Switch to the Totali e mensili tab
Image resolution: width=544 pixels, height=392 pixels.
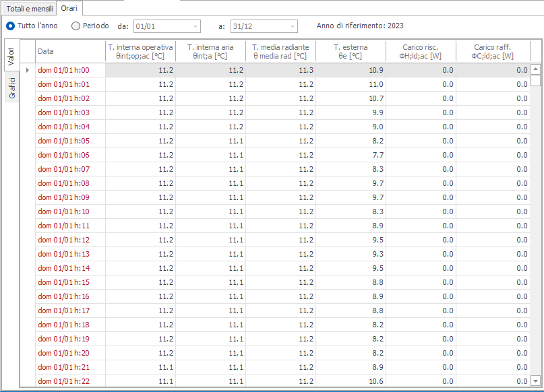[x=30, y=9]
